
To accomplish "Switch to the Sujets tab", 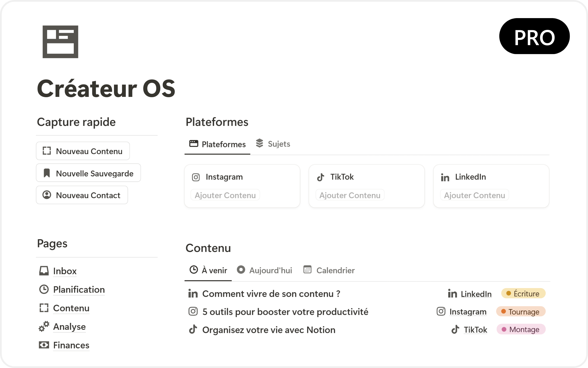I will pyautogui.click(x=273, y=144).
